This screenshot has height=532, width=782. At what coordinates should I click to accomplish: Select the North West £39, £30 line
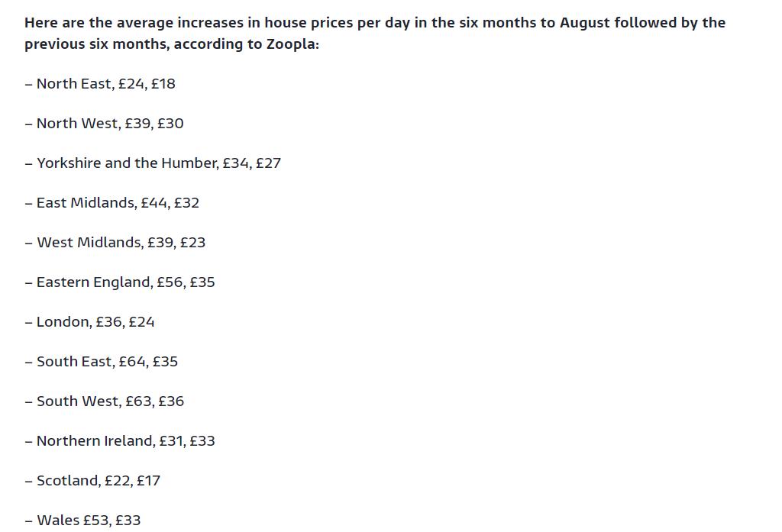pyautogui.click(x=104, y=123)
